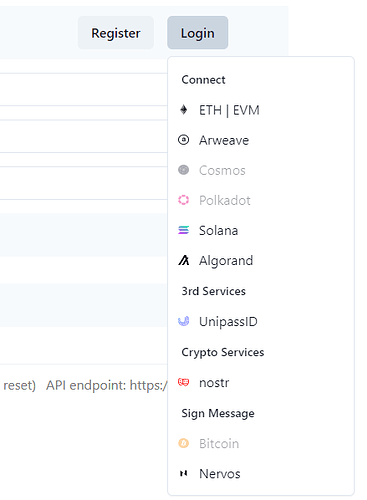Open the Login dropdown button
The image size is (367, 500).
click(x=198, y=33)
